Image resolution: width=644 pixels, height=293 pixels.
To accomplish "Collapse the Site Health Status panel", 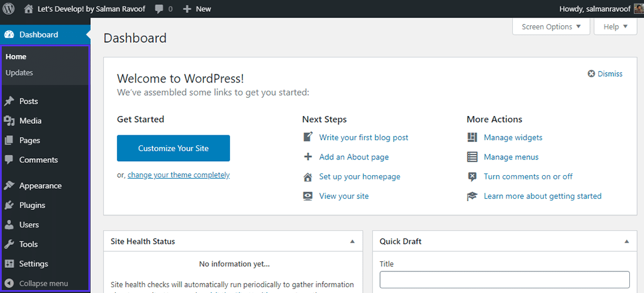I will pos(352,241).
